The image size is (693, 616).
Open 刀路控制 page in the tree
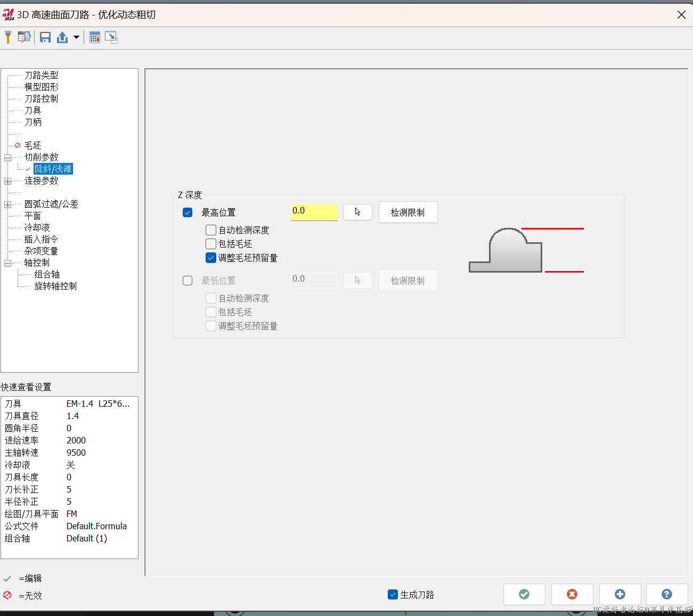tap(41, 98)
